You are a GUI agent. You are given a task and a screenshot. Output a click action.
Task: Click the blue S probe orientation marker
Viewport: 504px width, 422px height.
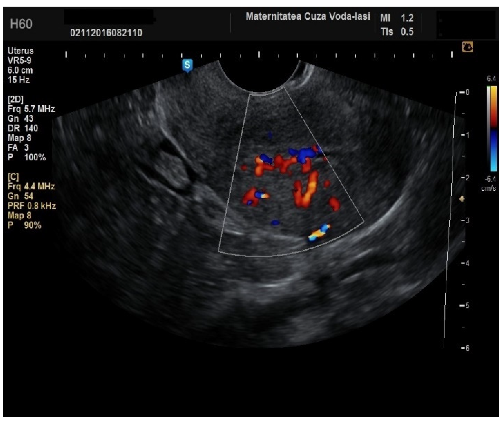coord(187,65)
